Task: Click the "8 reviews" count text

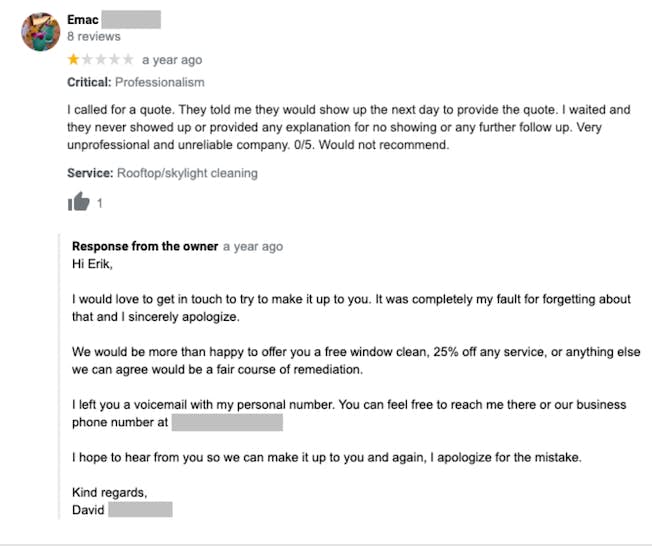Action: coord(92,35)
